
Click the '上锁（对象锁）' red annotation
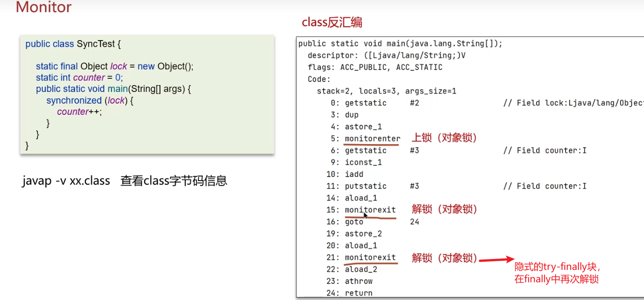[x=444, y=138]
